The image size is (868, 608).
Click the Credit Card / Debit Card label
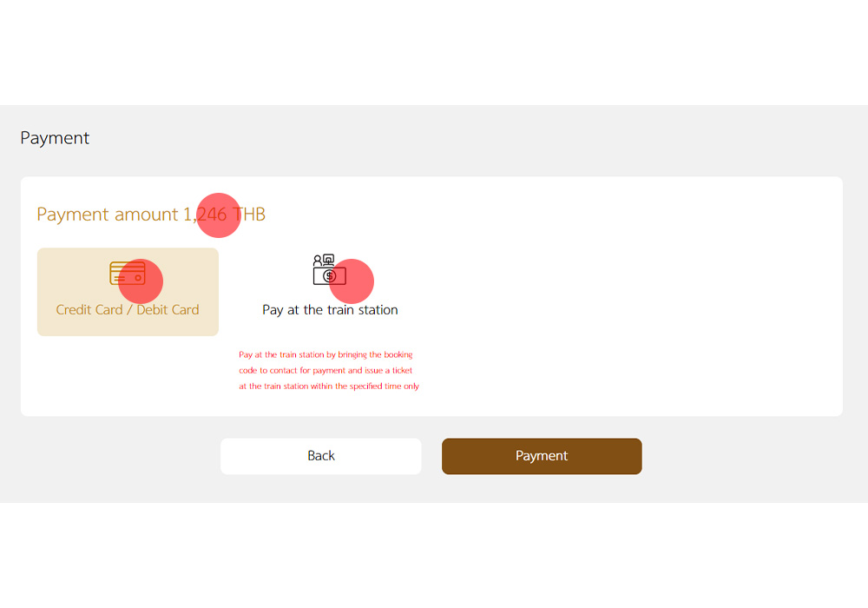click(128, 310)
